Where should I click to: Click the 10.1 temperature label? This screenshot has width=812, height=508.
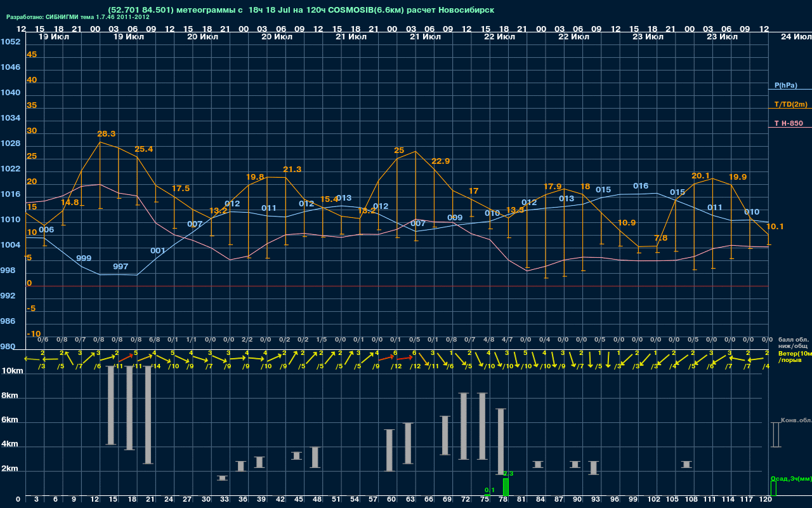click(x=775, y=227)
